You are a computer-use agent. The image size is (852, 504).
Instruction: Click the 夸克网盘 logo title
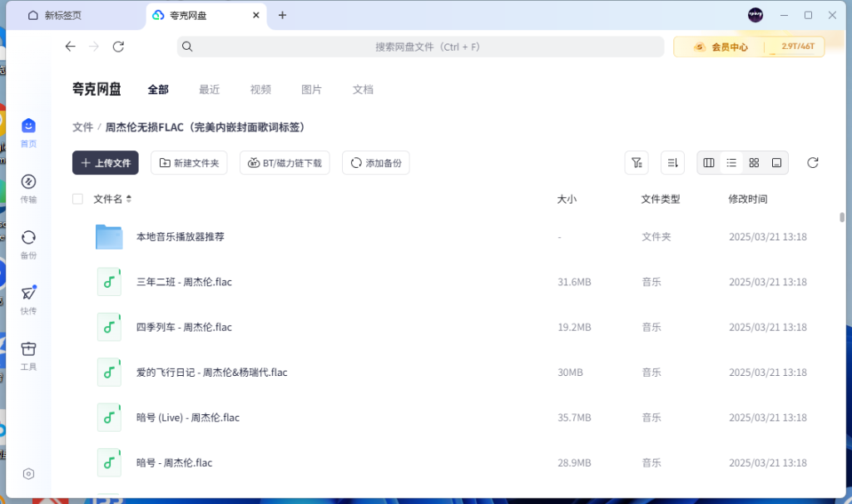(97, 89)
